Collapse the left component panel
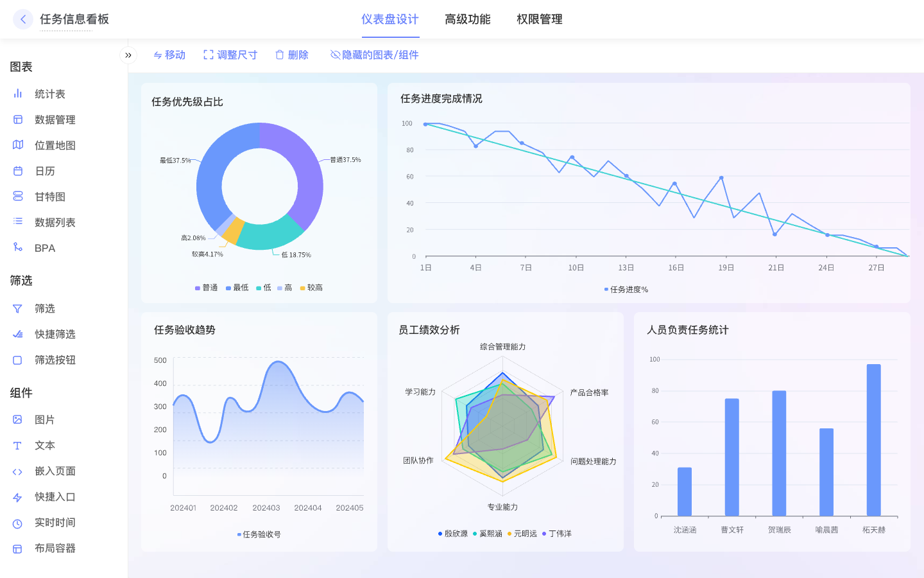 point(128,55)
